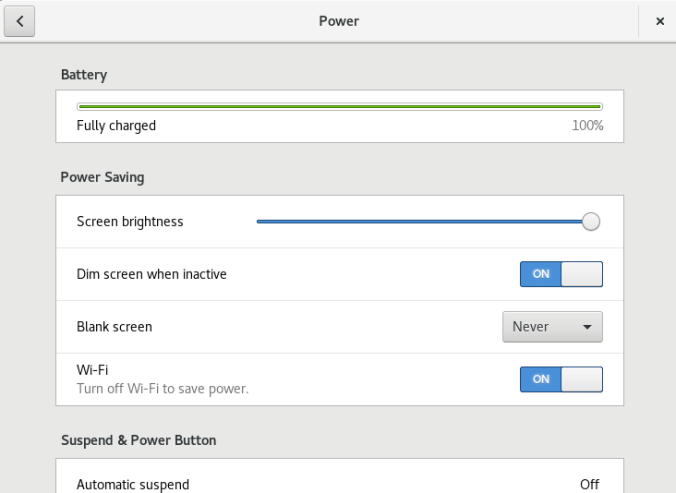
Task: Open the Blank screen Never dropdown
Action: pyautogui.click(x=551, y=326)
